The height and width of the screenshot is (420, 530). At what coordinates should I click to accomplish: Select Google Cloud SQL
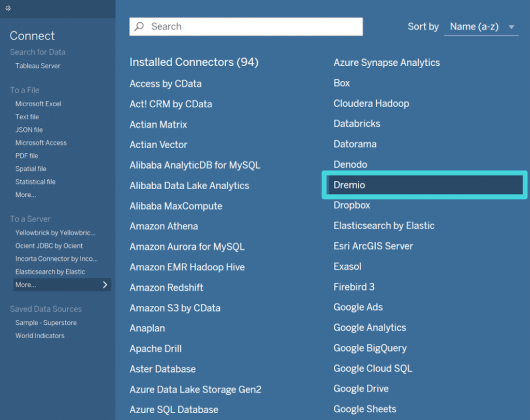tap(373, 368)
